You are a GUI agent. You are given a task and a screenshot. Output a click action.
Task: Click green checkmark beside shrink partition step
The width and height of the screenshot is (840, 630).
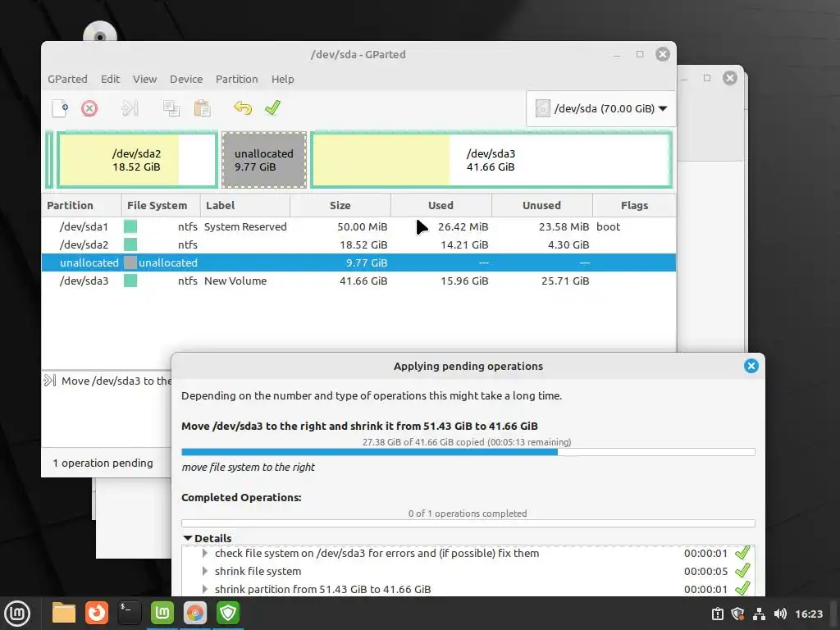[x=742, y=589]
